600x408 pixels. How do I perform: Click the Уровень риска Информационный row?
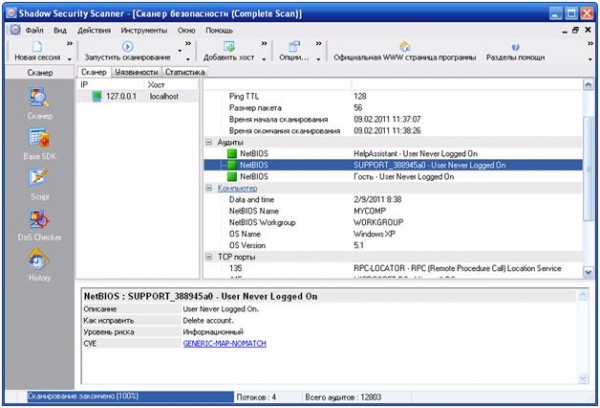coord(328,332)
